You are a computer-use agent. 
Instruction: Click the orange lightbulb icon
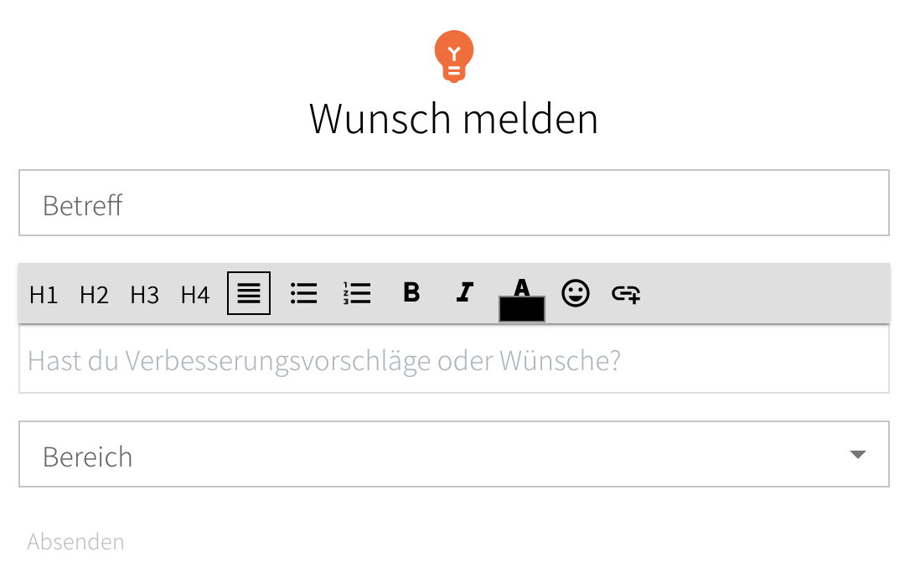point(454,57)
